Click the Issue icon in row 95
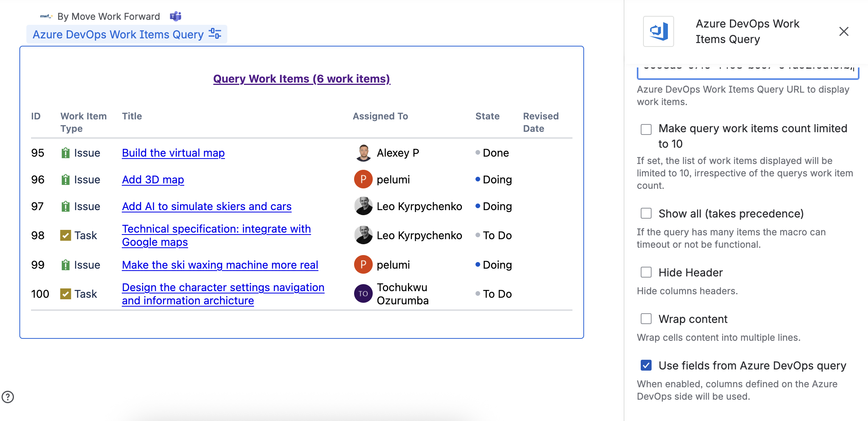The width and height of the screenshot is (868, 421). click(x=66, y=153)
